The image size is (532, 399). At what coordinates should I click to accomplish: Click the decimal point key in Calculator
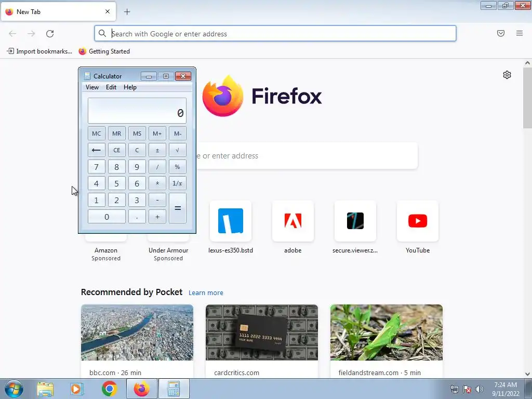[x=137, y=217]
